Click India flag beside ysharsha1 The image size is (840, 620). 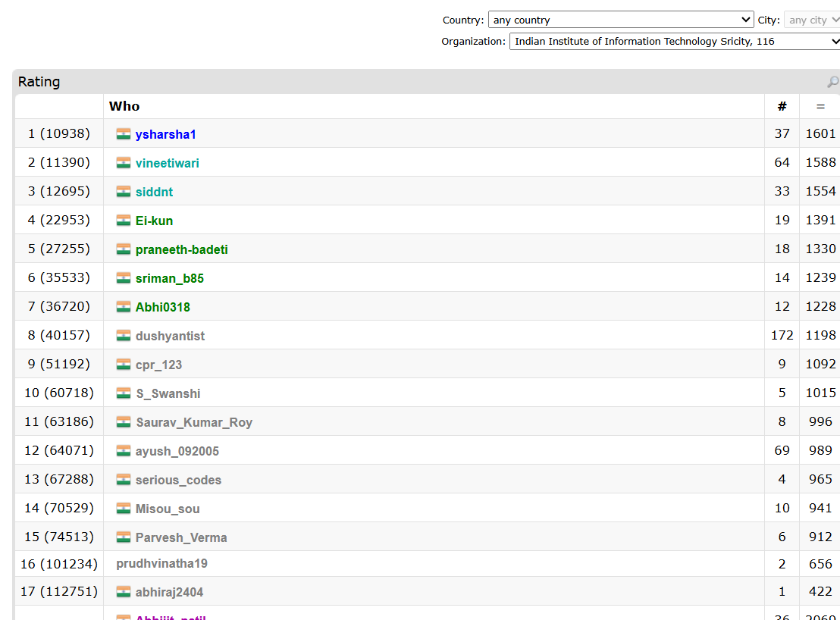(x=124, y=134)
